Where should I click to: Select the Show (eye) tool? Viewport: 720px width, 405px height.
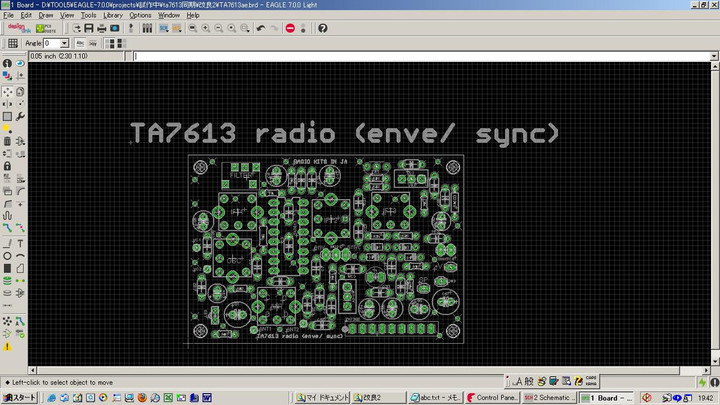click(x=20, y=64)
